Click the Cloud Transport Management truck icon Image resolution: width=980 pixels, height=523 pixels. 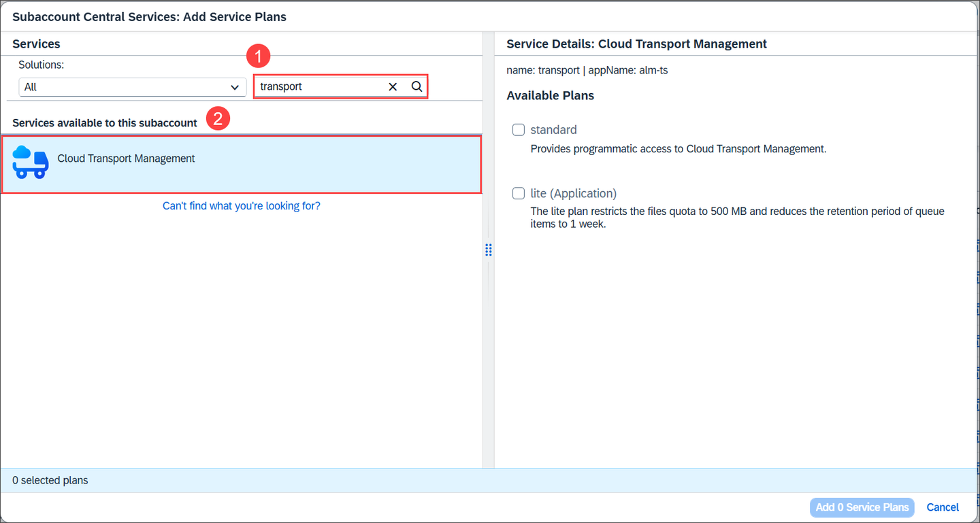31,162
